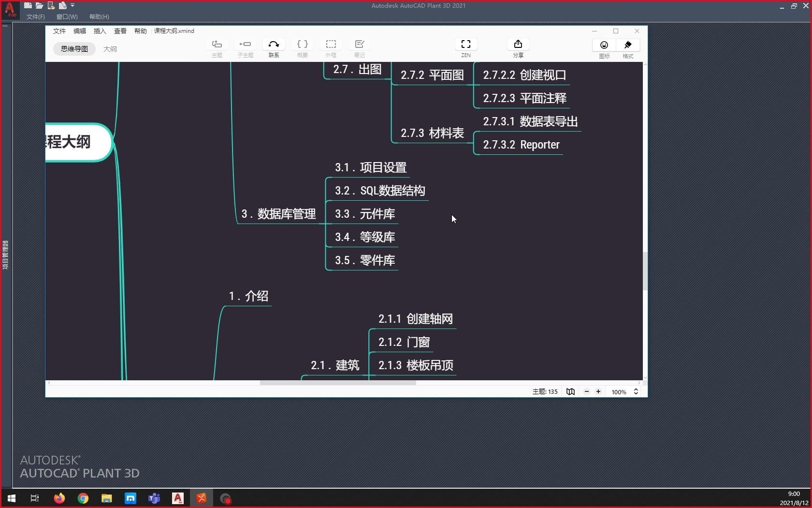Click the AutoCAD open project icon
The height and width of the screenshot is (508, 812).
51,5
